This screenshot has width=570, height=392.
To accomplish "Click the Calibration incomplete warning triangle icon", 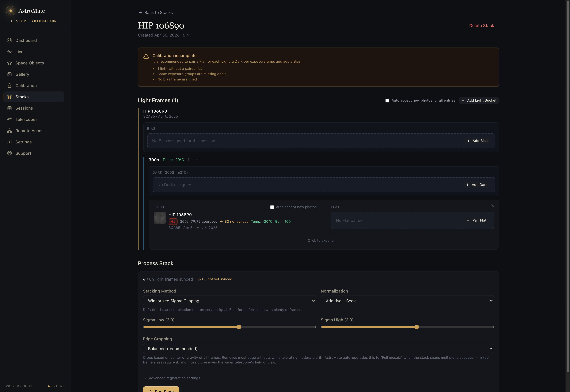I will click(x=146, y=56).
